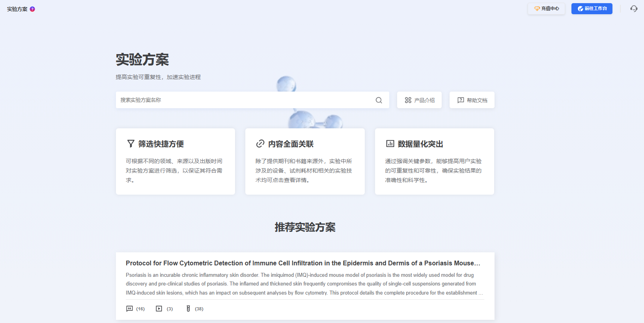Click the (16) count text
644x323 pixels.
coord(140,309)
